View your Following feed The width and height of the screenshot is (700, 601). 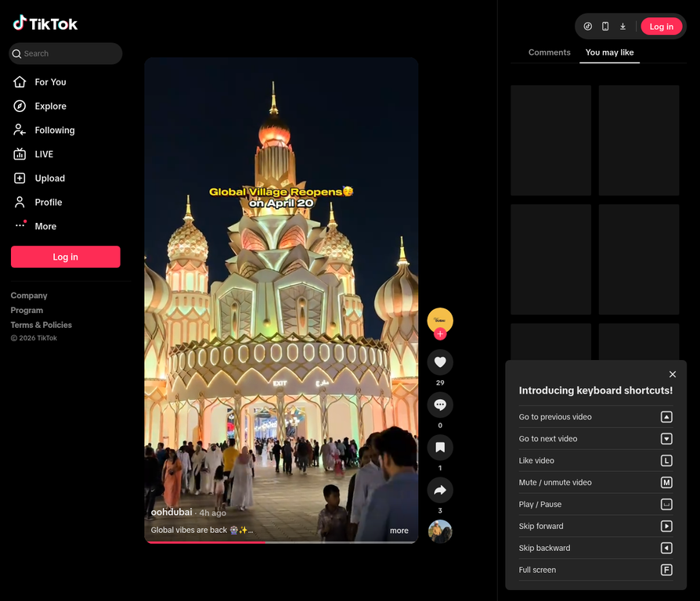(x=52, y=130)
